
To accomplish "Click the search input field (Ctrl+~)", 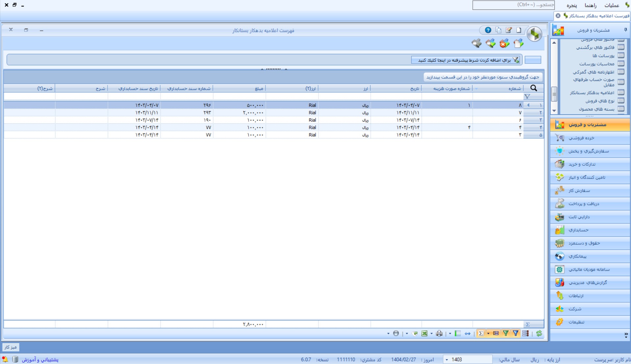I will click(513, 5).
